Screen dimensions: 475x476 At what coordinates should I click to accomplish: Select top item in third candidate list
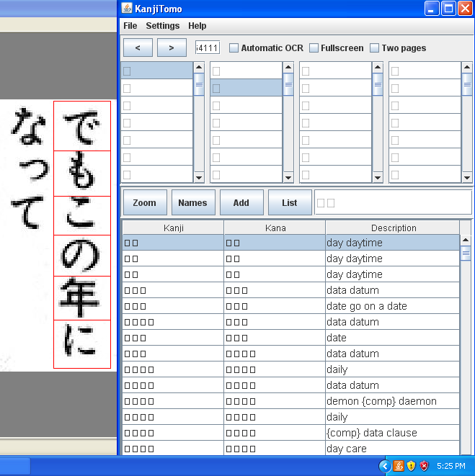tap(335, 71)
